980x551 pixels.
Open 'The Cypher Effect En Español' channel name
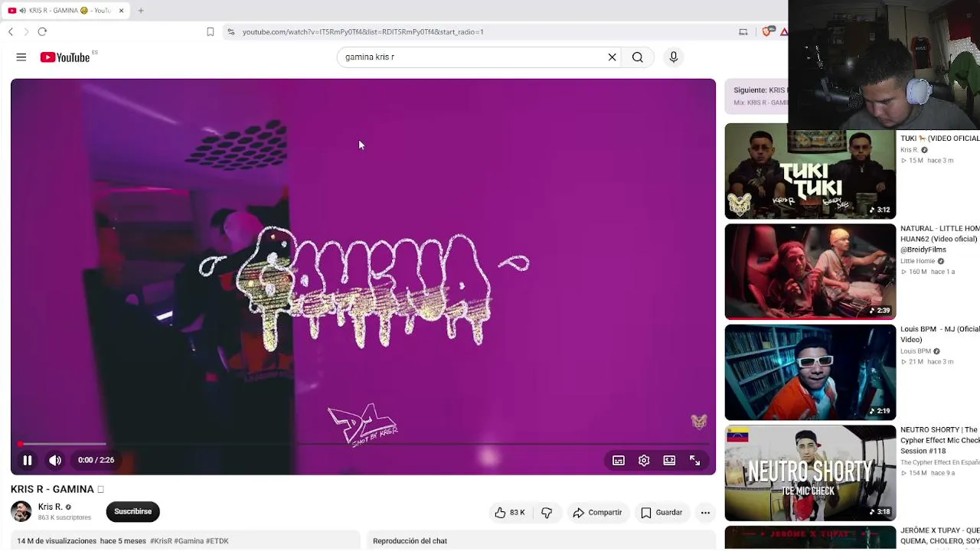click(940, 462)
